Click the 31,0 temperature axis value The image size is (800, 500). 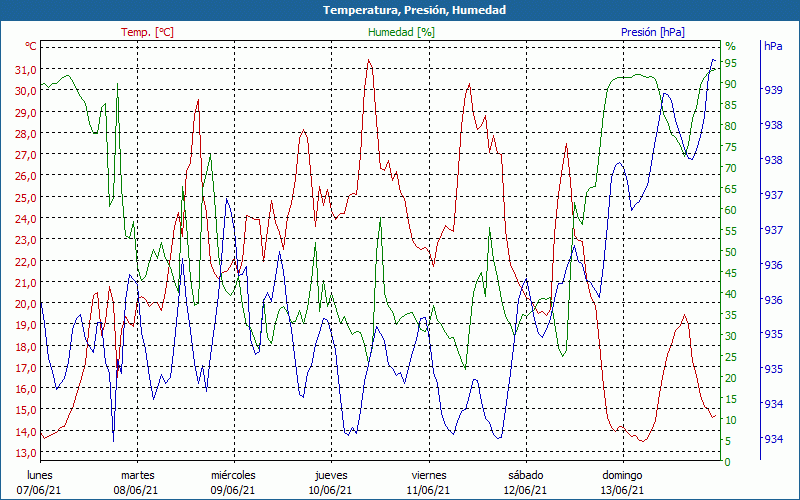click(x=24, y=69)
